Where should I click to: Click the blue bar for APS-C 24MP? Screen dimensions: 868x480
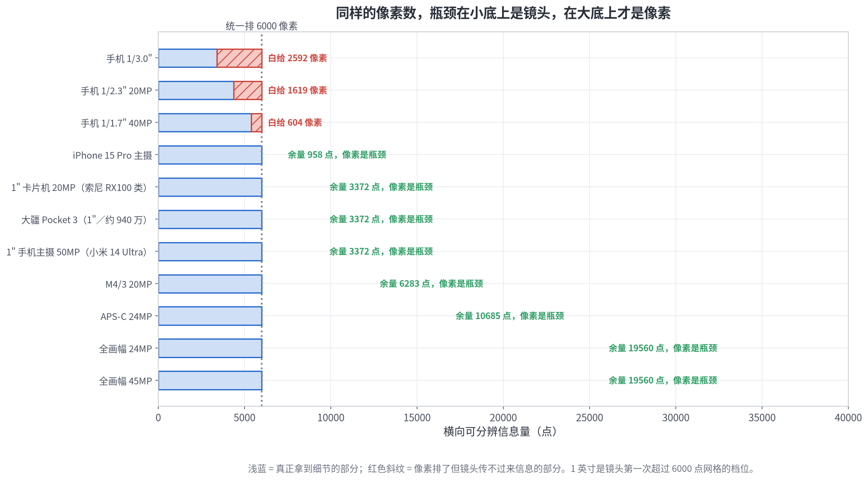click(210, 316)
